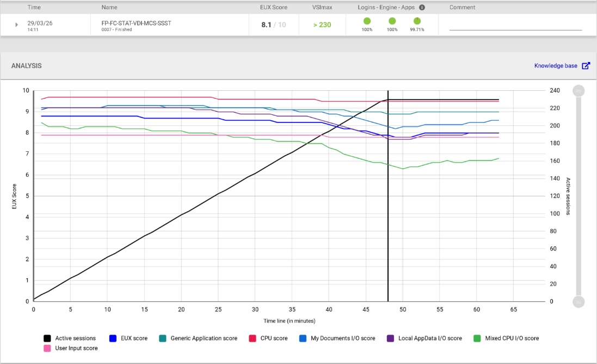Toggle the Local AppData I/O score legend swatch

point(390,338)
